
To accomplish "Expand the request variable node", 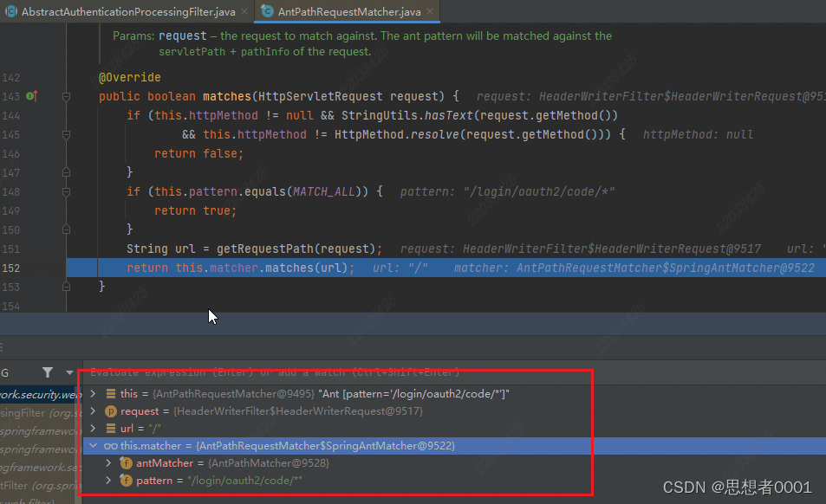I will coord(94,411).
